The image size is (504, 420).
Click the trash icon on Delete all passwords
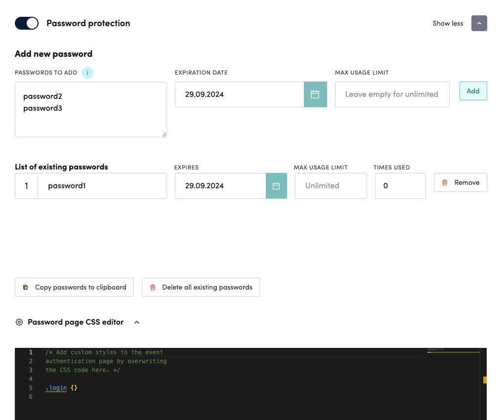152,287
